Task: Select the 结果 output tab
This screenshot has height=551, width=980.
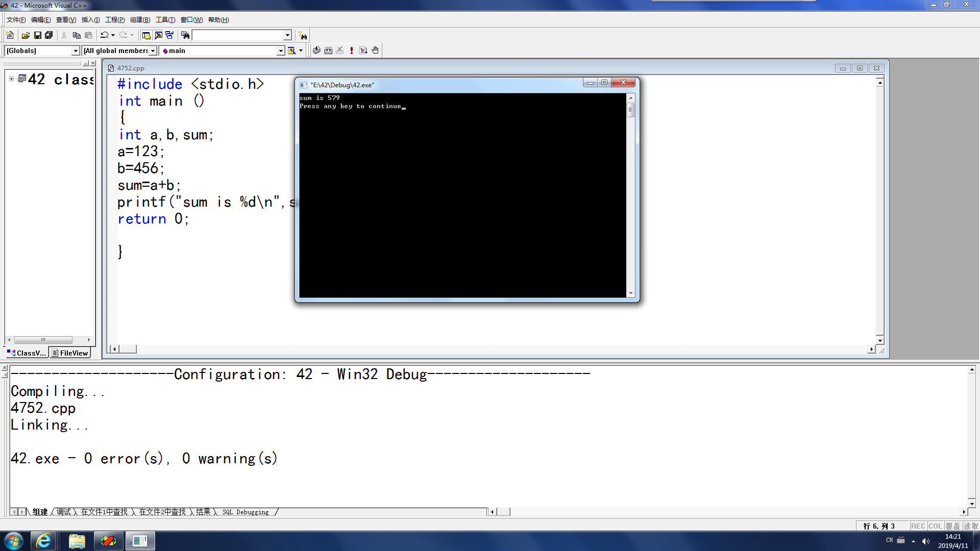Action: (203, 512)
